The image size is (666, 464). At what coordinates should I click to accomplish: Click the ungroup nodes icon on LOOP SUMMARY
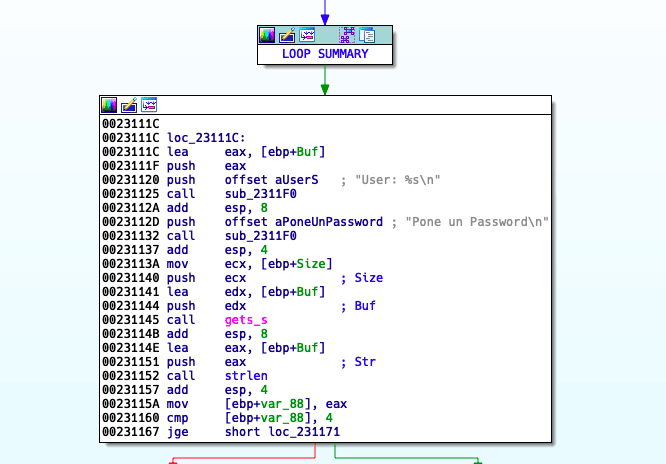pos(347,35)
